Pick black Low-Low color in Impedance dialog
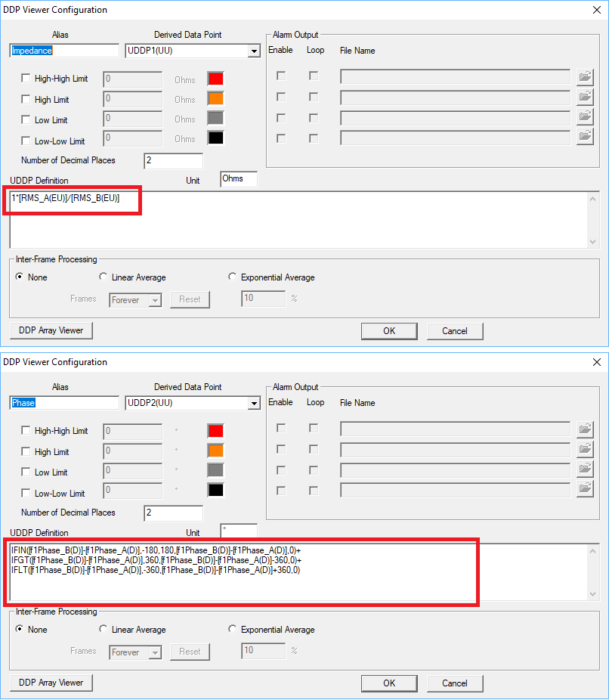Screen dimensions: 609x700 [215, 138]
